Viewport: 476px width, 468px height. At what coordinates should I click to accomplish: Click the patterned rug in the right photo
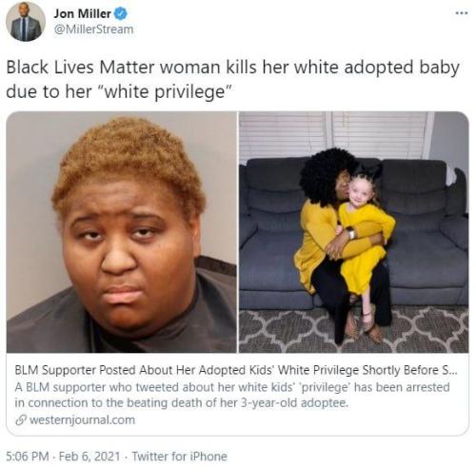pos(353,331)
